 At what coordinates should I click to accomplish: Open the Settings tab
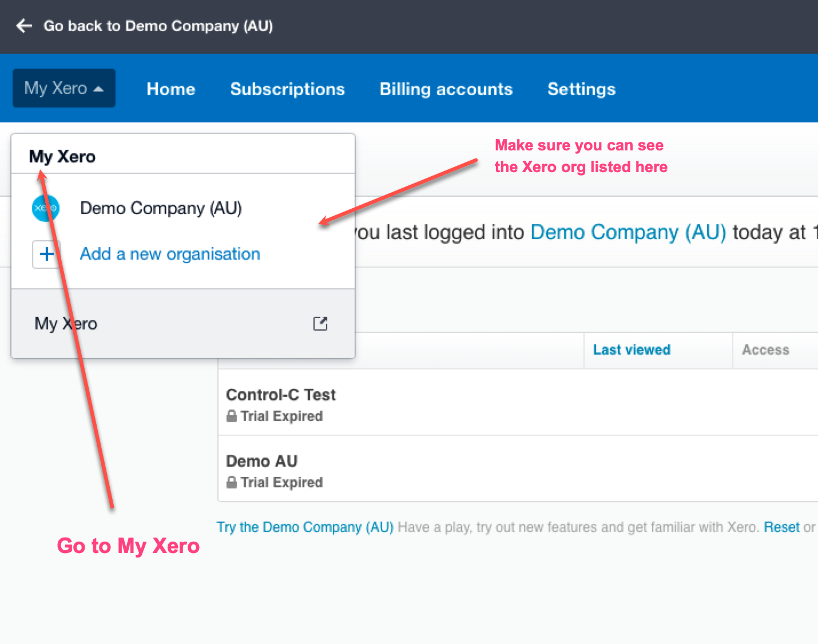582,89
